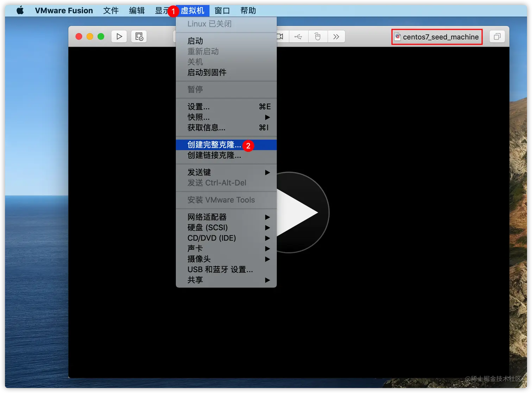Image resolution: width=532 pixels, height=393 pixels.
Task: Click the mouse device toolbar icon
Action: click(318, 37)
